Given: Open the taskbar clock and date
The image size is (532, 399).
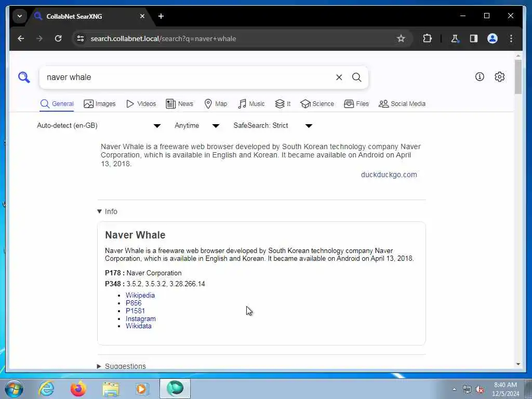Looking at the screenshot, I should tap(505, 389).
